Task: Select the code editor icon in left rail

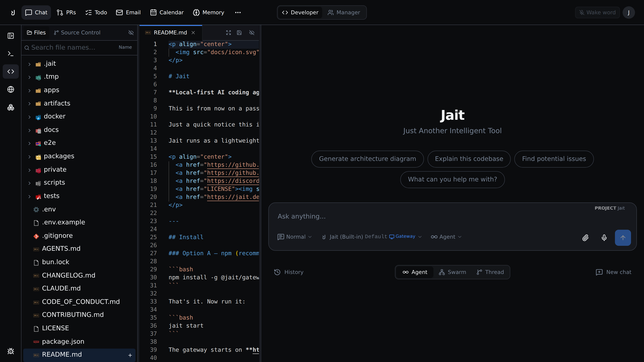Action: click(11, 72)
